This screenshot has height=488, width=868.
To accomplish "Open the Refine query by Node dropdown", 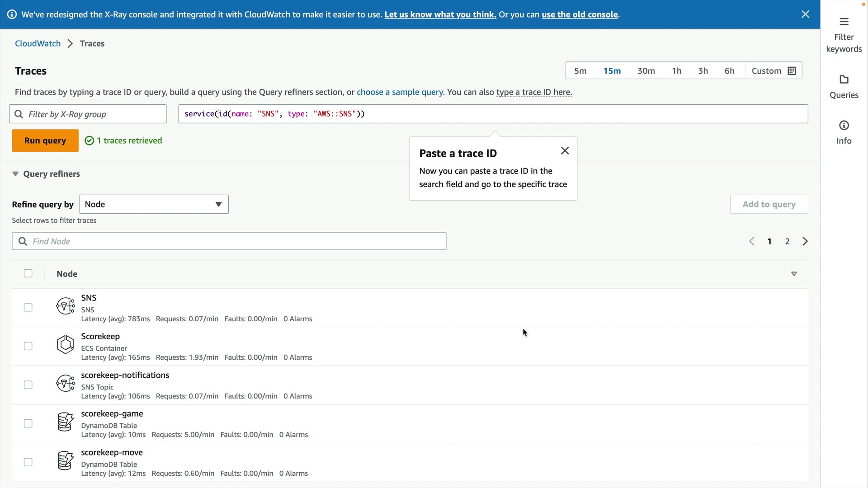I will click(154, 204).
